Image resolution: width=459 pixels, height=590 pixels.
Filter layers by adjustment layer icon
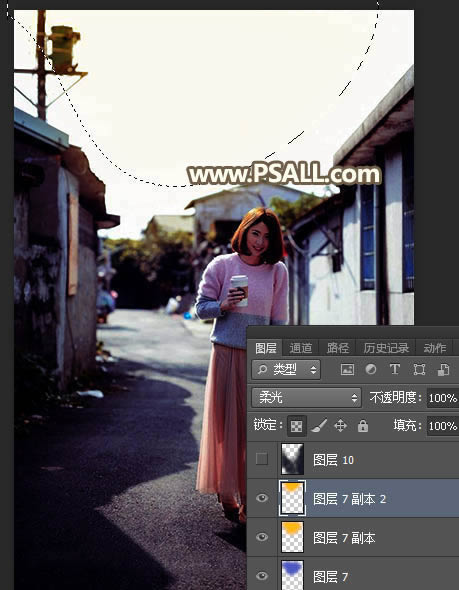(371, 370)
